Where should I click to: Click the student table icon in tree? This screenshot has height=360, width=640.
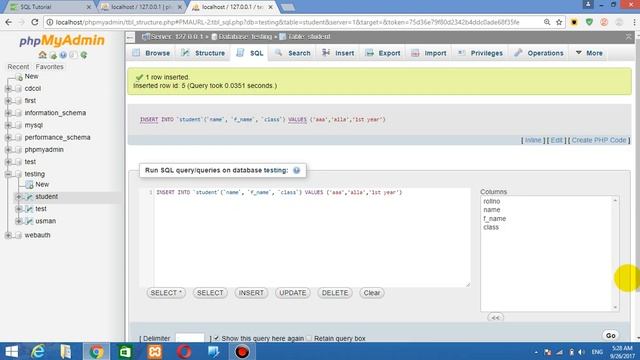tap(29, 197)
